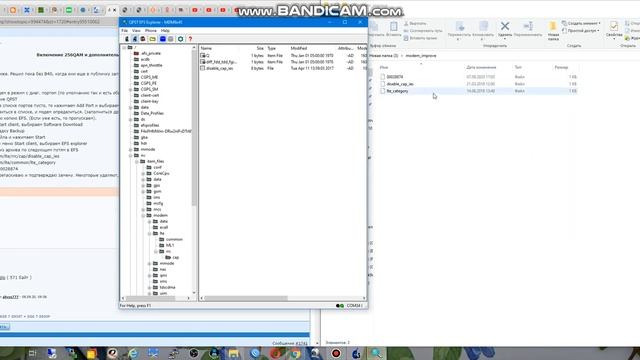This screenshot has width=640, height=360.
Task: Click the yellow folder toolbar icon
Action: click(152, 39)
